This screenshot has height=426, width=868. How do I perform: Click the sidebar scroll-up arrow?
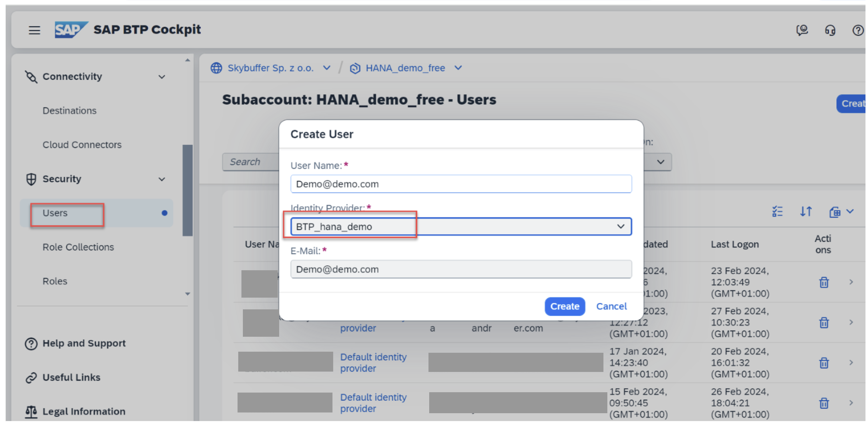[x=187, y=60]
